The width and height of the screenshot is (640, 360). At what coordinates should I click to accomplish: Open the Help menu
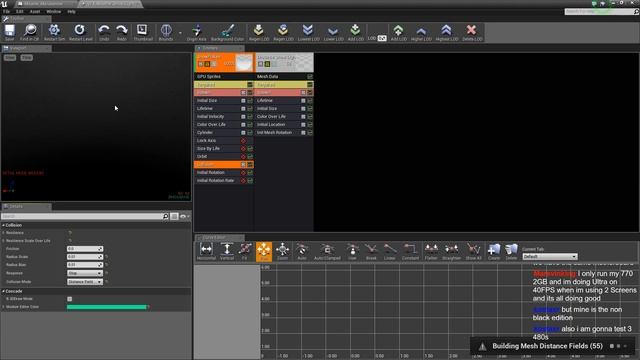coord(71,11)
